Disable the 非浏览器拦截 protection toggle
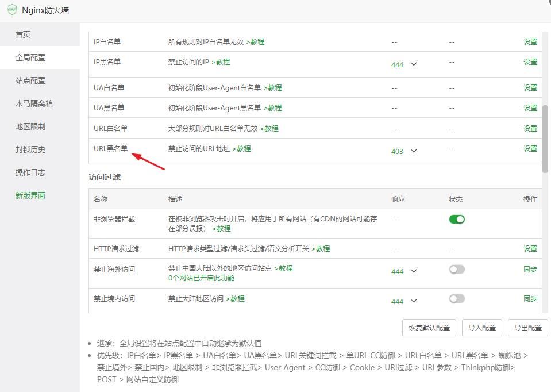This screenshot has height=392, width=551. tap(457, 219)
